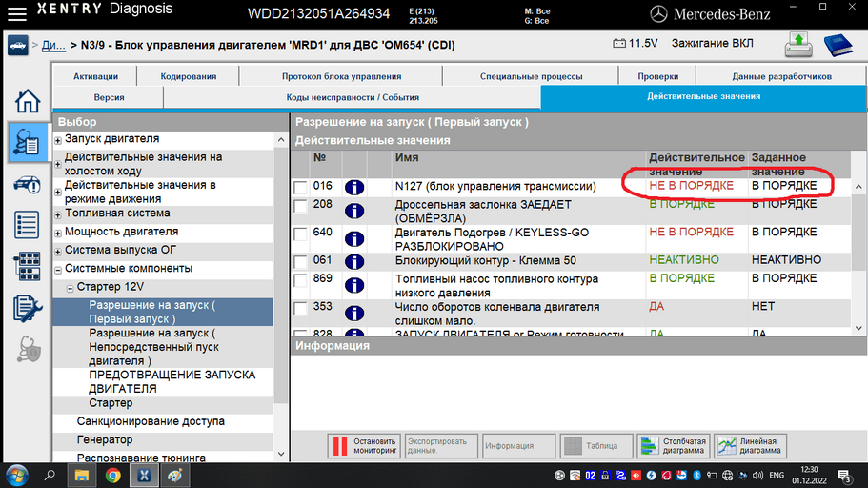This screenshot has width=868, height=488.
Task: Click the print/export printer icon at top
Action: click(798, 45)
